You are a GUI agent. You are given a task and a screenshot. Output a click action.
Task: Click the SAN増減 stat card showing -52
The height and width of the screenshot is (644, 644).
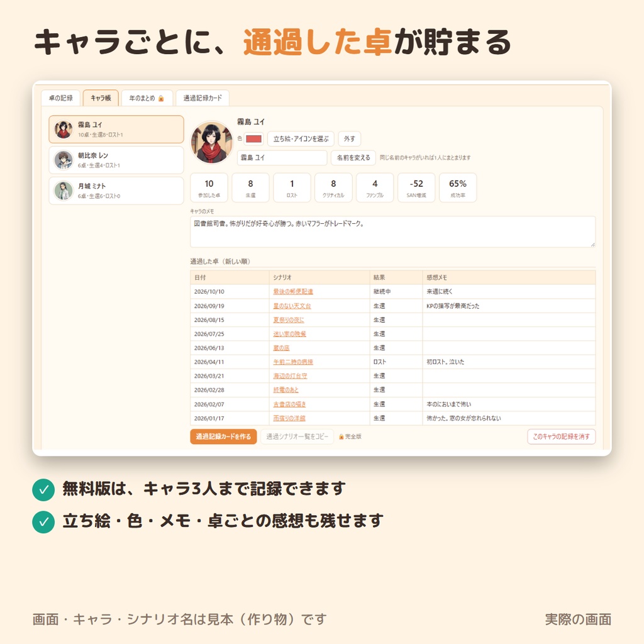coord(416,187)
